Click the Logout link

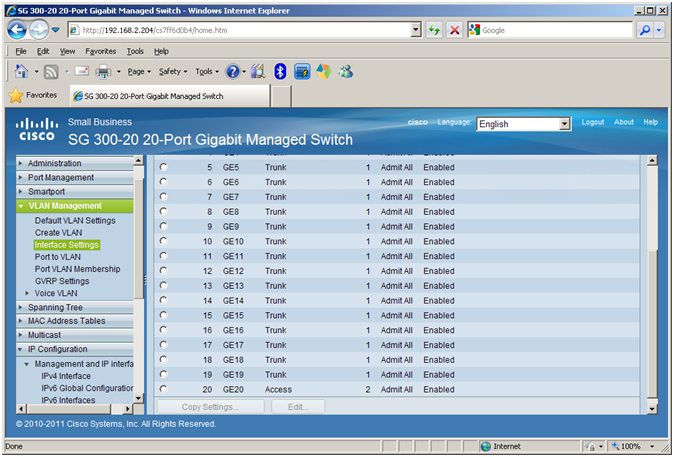click(x=593, y=122)
